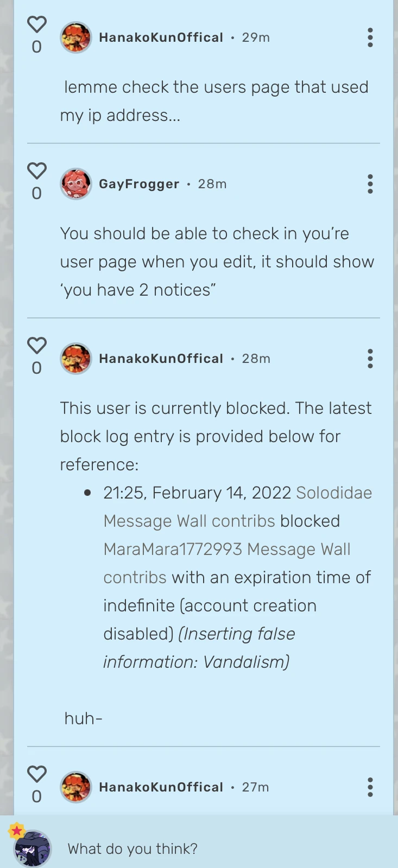Like the bottom HanakoKunOffical comment
Viewport: 398px width, 868px height.
36,774
